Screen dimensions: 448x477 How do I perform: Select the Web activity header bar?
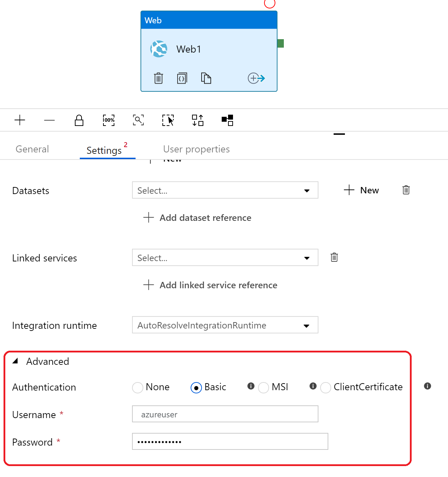(209, 20)
